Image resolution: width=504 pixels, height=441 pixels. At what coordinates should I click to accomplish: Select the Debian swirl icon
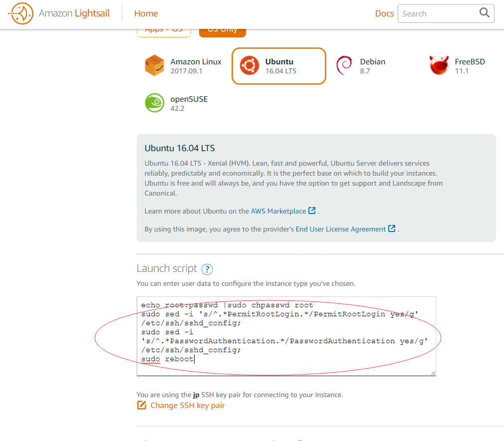(344, 65)
